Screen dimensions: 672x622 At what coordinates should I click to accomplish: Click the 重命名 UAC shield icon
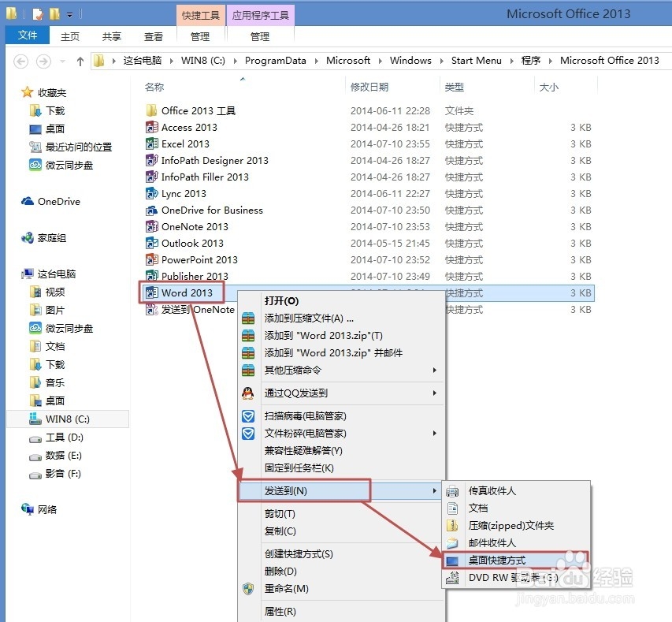(248, 589)
